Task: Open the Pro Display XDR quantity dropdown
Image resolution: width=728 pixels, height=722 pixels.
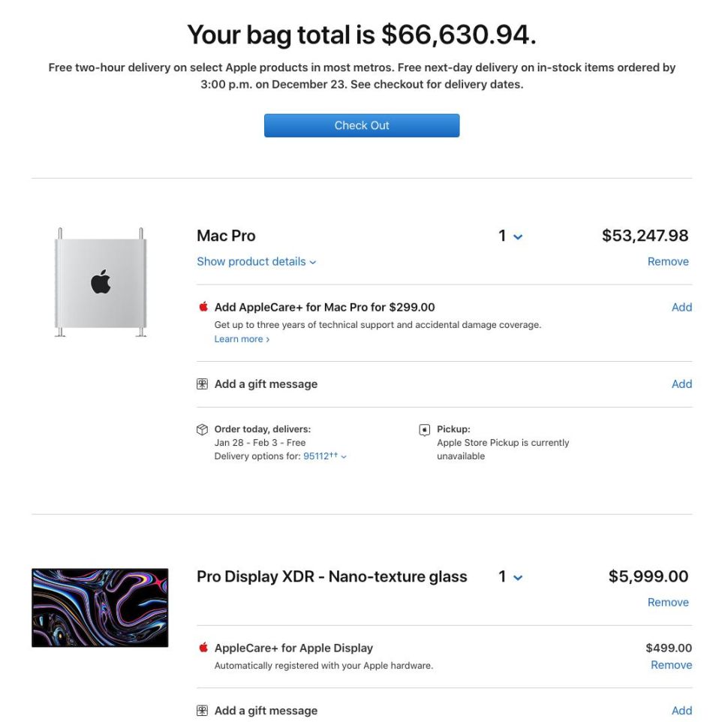Action: click(x=510, y=576)
